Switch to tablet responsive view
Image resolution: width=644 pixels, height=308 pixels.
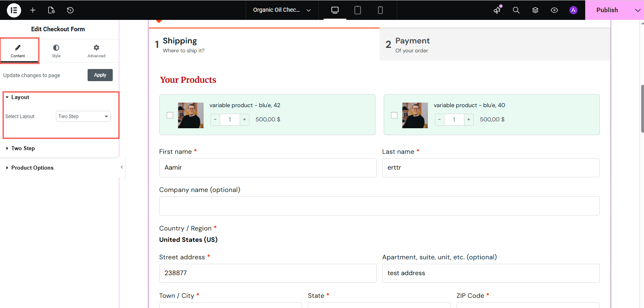pyautogui.click(x=358, y=10)
